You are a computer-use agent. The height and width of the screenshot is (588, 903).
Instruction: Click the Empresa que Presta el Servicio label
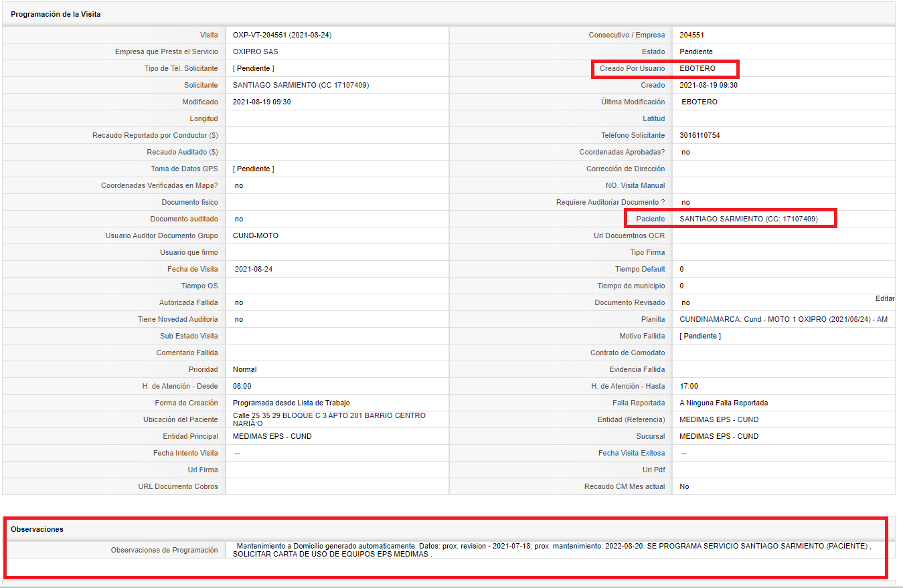tap(167, 52)
